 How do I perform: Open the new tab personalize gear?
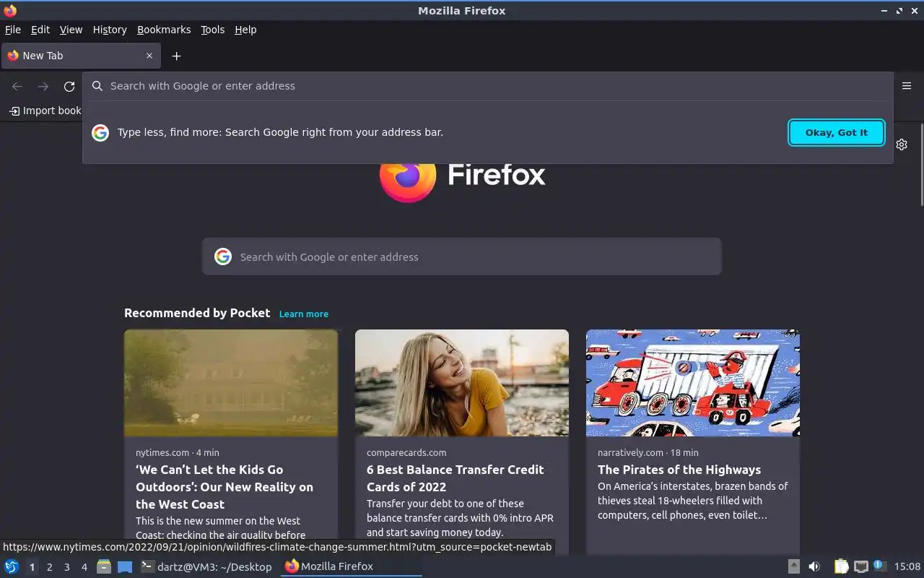tap(902, 144)
